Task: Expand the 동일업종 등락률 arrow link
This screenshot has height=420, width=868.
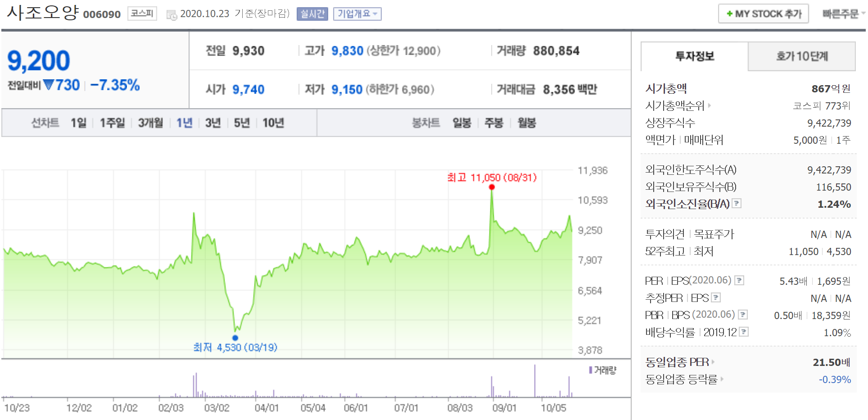Action: pyautogui.click(x=722, y=379)
